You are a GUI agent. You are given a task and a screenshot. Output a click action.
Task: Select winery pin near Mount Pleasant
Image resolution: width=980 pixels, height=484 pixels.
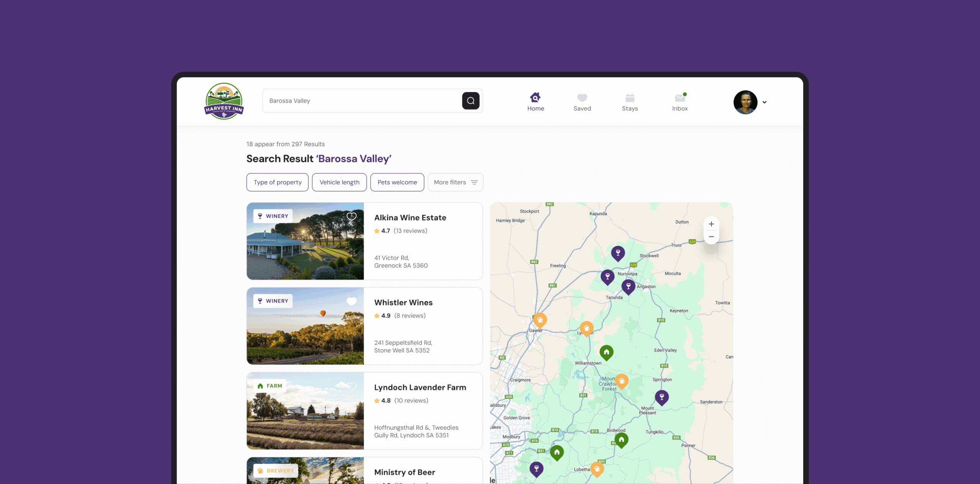pyautogui.click(x=661, y=398)
